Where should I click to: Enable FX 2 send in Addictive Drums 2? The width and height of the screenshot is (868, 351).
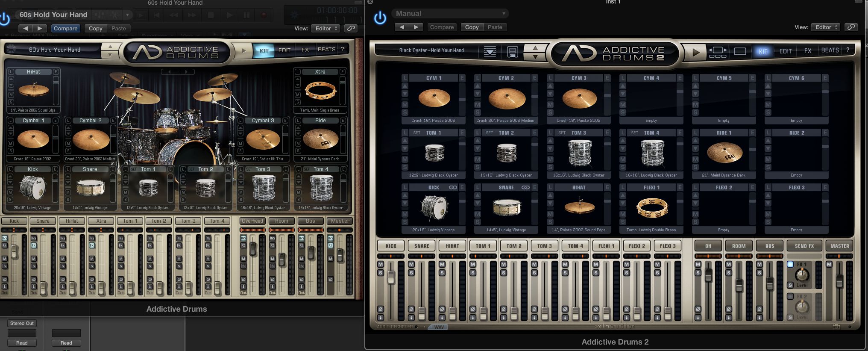coord(790,296)
